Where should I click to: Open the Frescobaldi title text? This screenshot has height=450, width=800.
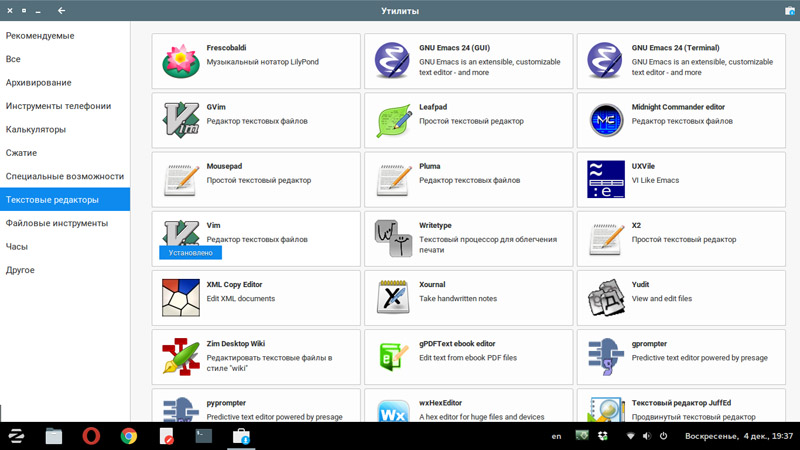226,47
